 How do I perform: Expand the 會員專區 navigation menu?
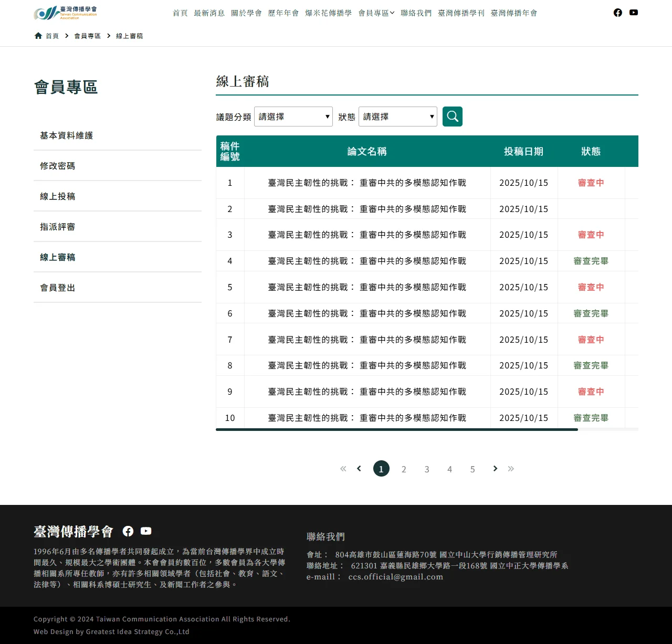pos(375,13)
